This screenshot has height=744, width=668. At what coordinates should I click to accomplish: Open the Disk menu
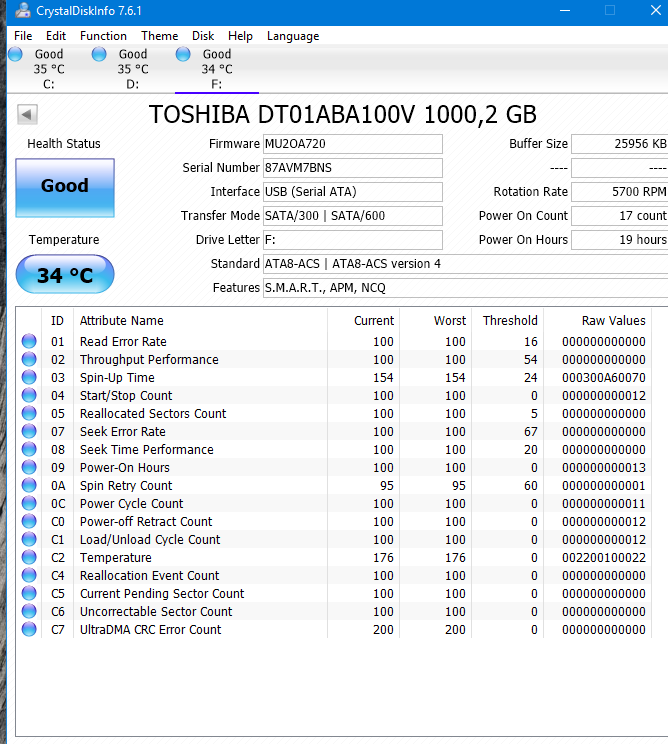pos(203,36)
